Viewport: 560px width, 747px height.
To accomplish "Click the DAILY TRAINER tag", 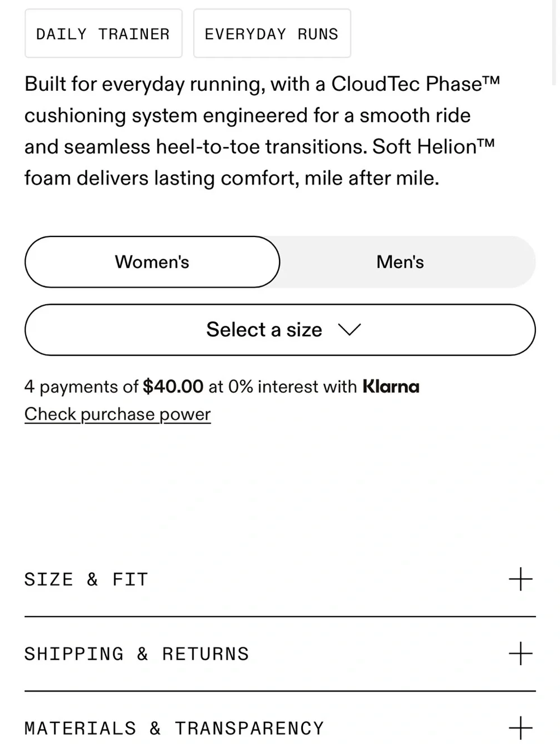I will [104, 34].
